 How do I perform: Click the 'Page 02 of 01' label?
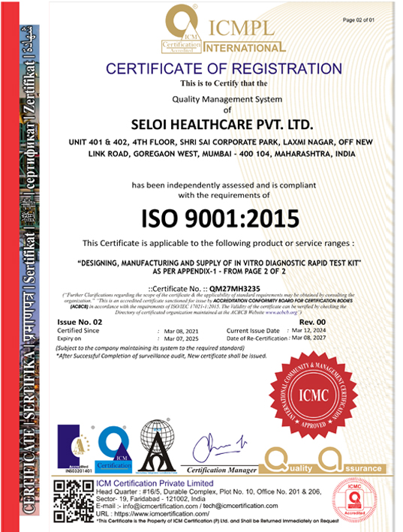click(x=359, y=20)
